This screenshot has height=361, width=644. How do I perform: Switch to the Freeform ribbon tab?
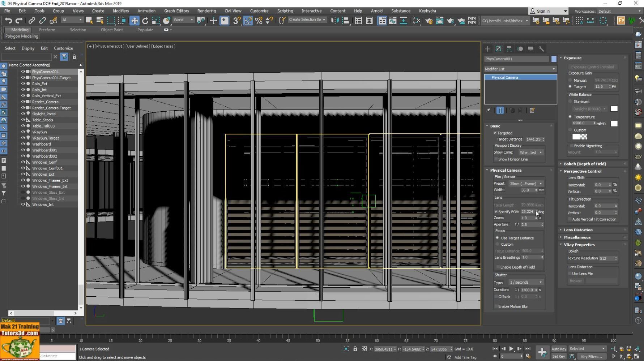click(47, 30)
